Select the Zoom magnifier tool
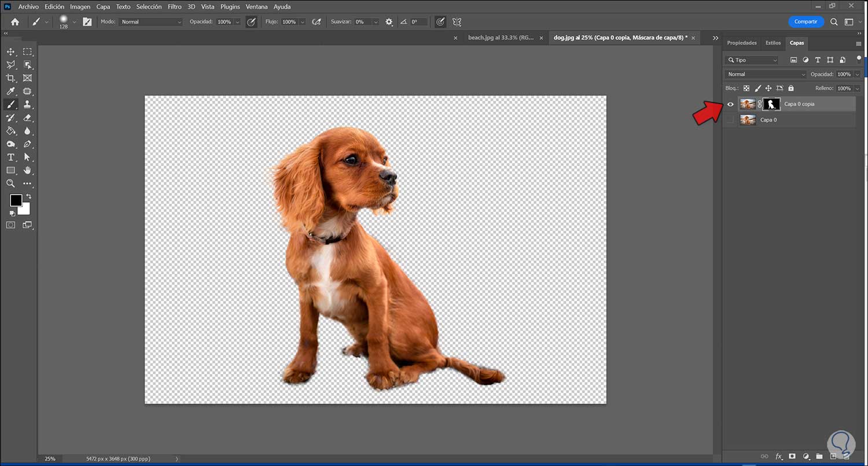This screenshot has height=466, width=868. (x=10, y=184)
